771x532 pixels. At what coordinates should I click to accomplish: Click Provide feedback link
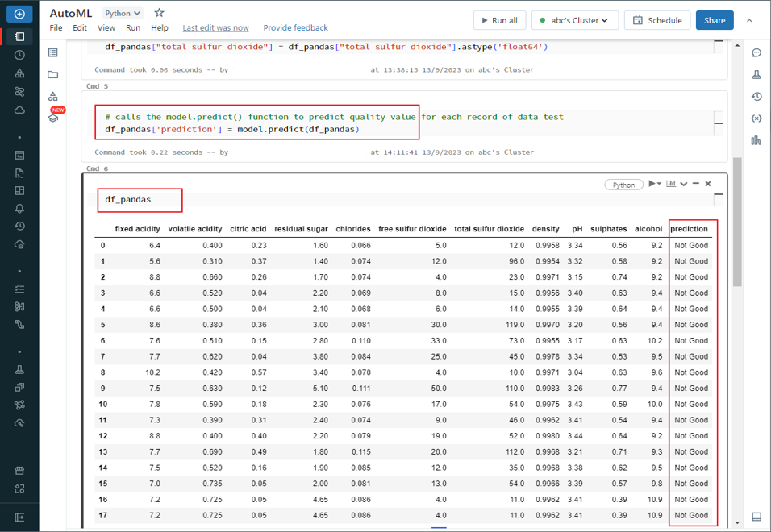295,27
